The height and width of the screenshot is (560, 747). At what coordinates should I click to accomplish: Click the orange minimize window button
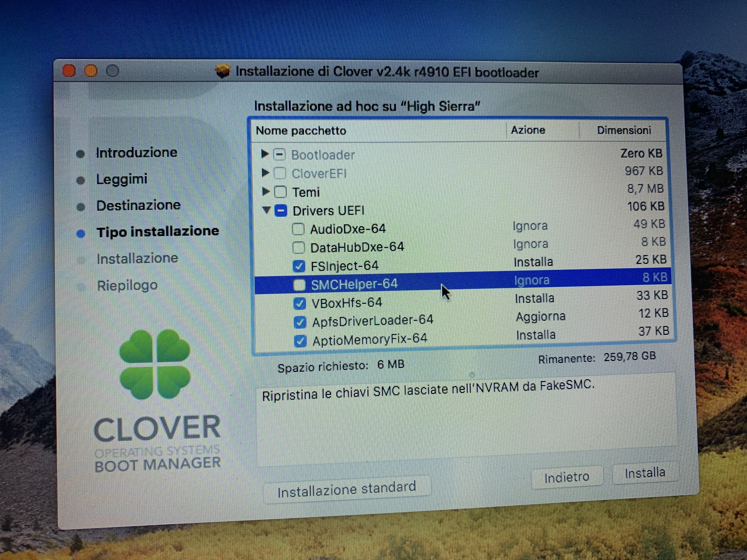pyautogui.click(x=91, y=71)
